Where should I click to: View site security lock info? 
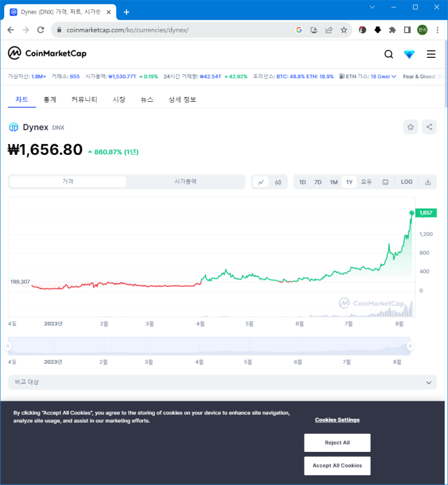pos(59,30)
